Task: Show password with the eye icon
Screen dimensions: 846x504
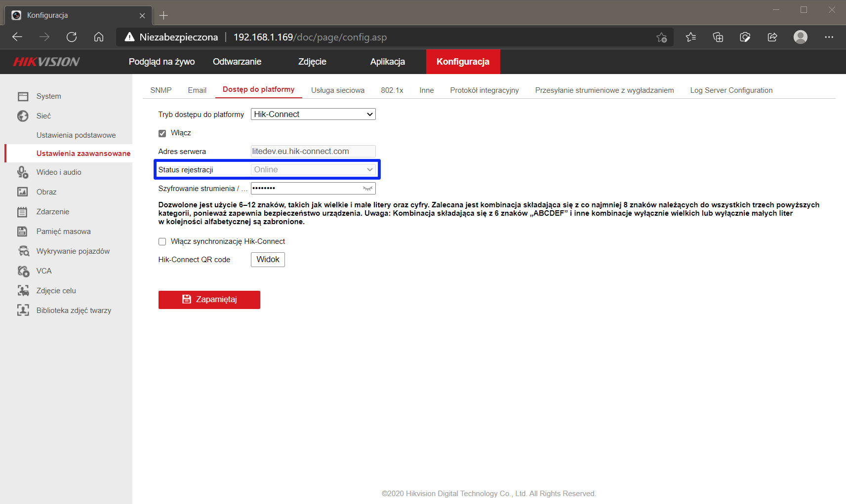Action: (x=368, y=189)
